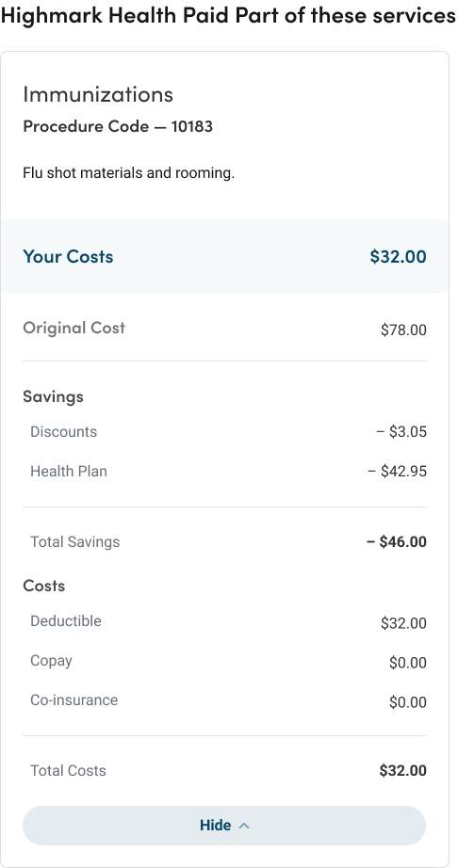The width and height of the screenshot is (458, 868).
Task: Click the Immunizations service title
Action: point(98,95)
